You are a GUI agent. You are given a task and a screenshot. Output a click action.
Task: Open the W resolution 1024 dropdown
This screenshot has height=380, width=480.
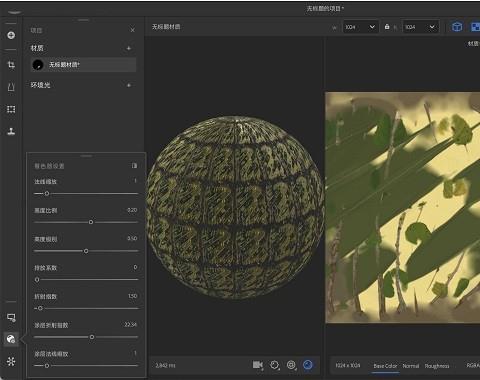pos(360,27)
